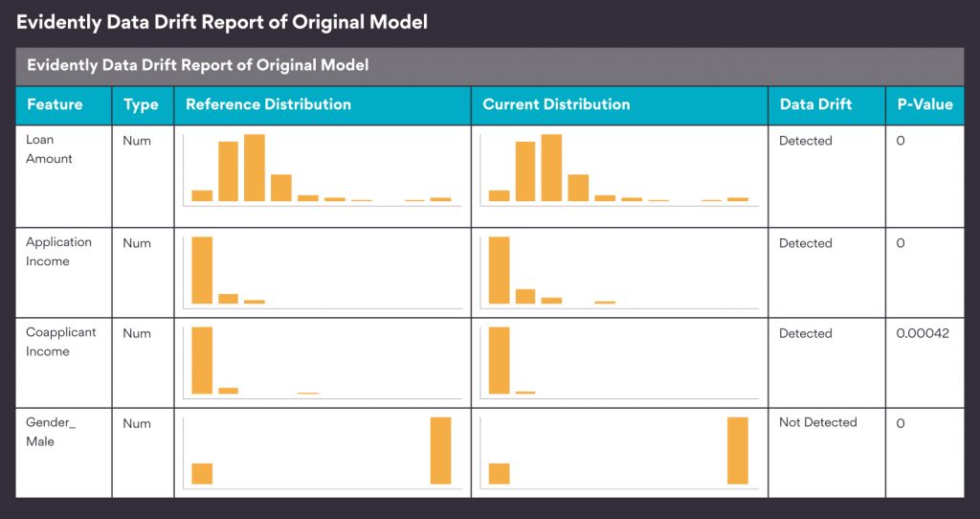View Application Income current distribution chart
This screenshot has height=519, width=980.
[x=619, y=272]
